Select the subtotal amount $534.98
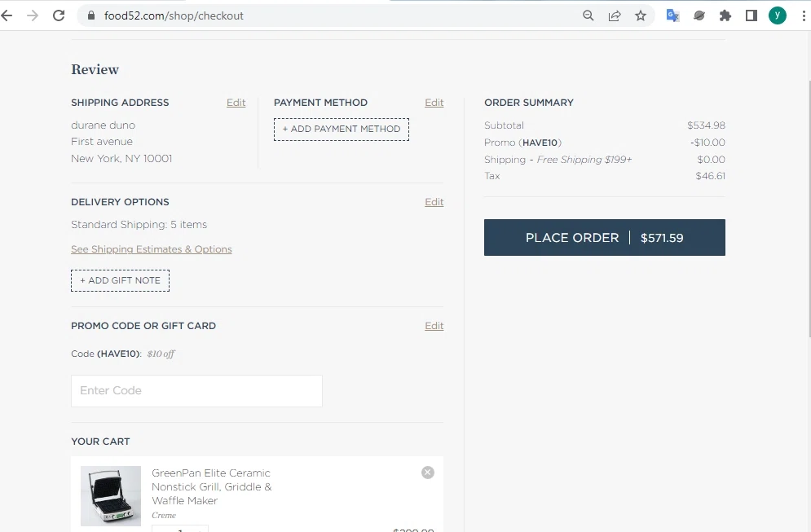The height and width of the screenshot is (532, 811). coord(706,125)
